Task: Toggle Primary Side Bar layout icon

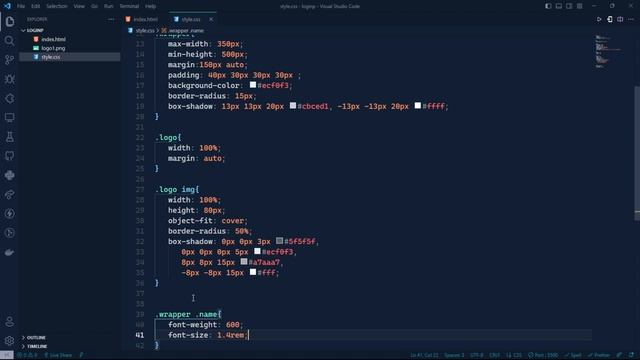Action: click(x=548, y=6)
